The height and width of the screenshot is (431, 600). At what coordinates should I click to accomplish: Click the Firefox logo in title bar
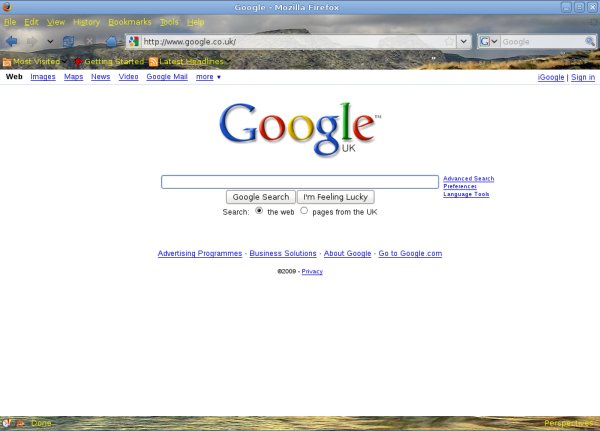pyautogui.click(x=7, y=7)
